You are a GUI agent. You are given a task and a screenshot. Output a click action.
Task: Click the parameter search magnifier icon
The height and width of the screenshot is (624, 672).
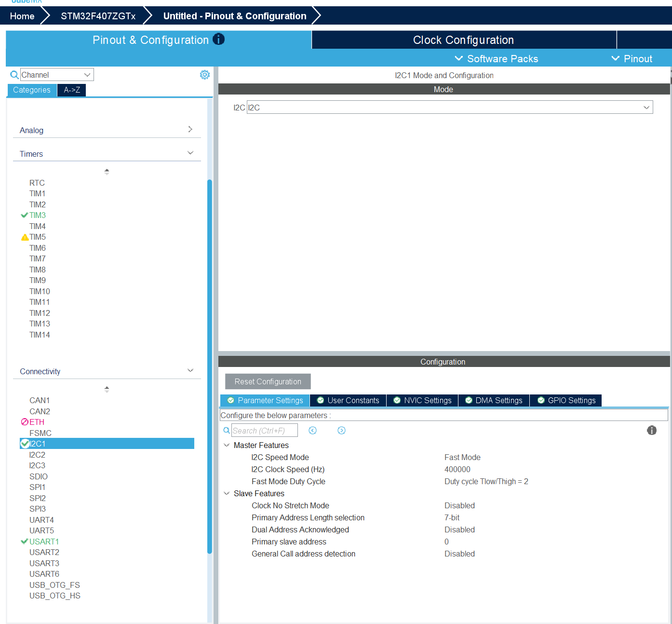pyautogui.click(x=227, y=431)
